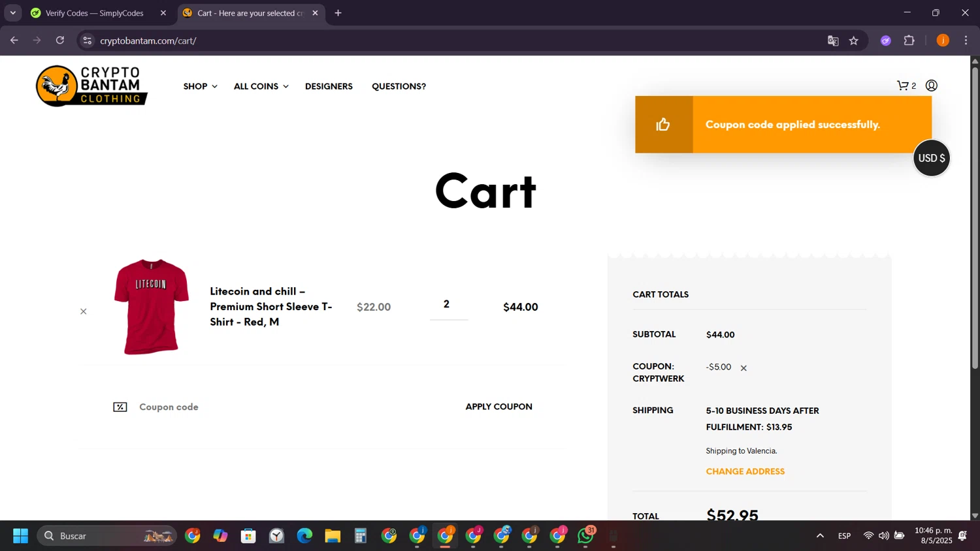The width and height of the screenshot is (980, 551).
Task: Click the $44.00 subtotal value
Action: [720, 335]
